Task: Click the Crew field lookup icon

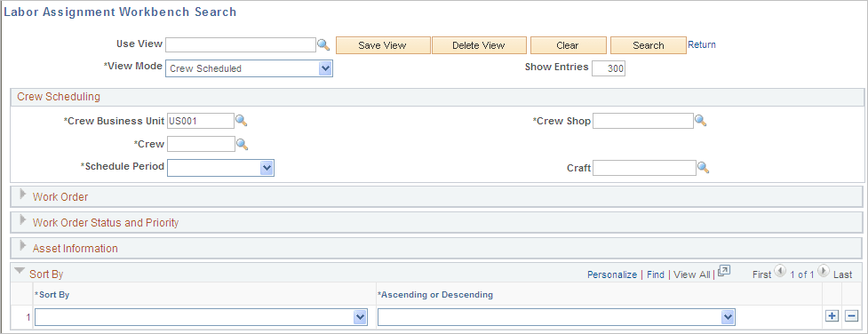Action: coord(242,144)
